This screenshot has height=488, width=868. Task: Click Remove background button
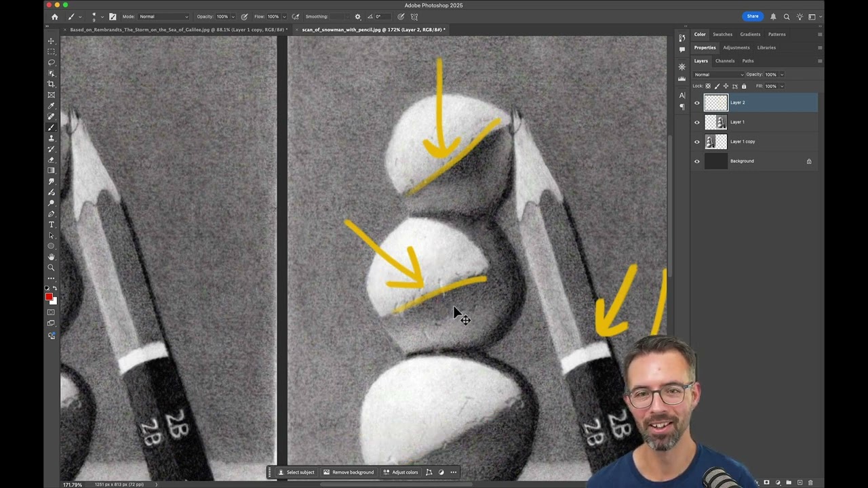349,472
